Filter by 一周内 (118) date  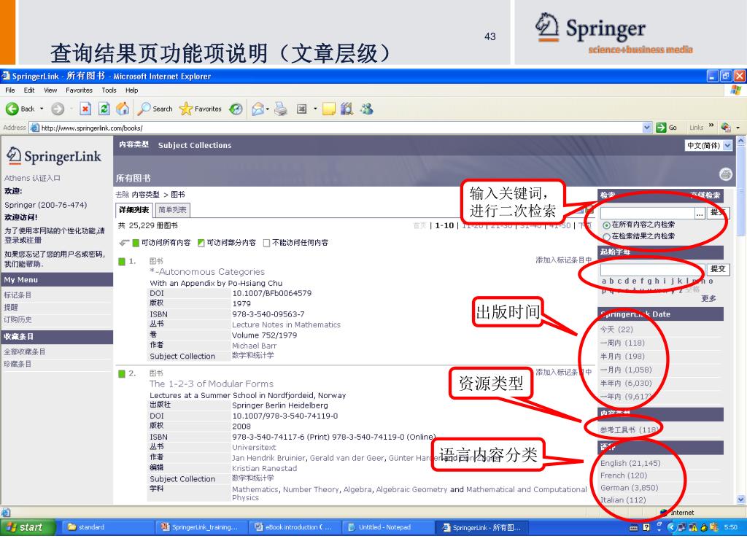pos(622,343)
